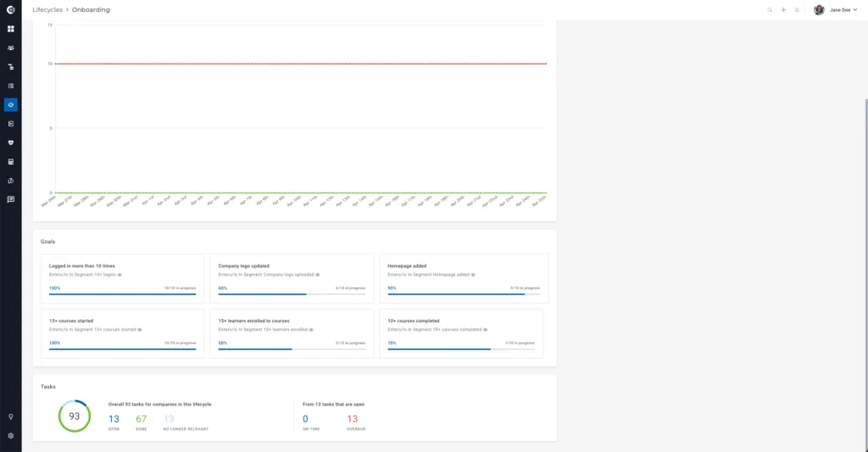Open the search magnifier in top bar
Image resolution: width=868 pixels, height=452 pixels.
[770, 10]
